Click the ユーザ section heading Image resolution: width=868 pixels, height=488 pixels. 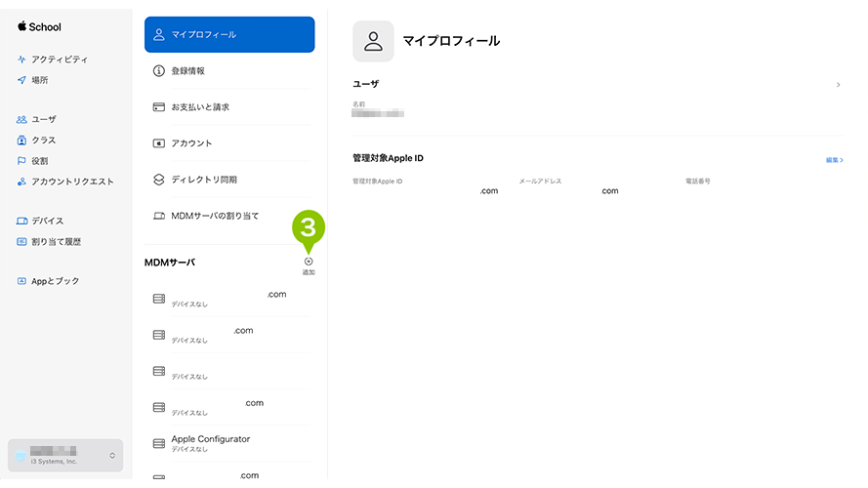click(x=366, y=84)
